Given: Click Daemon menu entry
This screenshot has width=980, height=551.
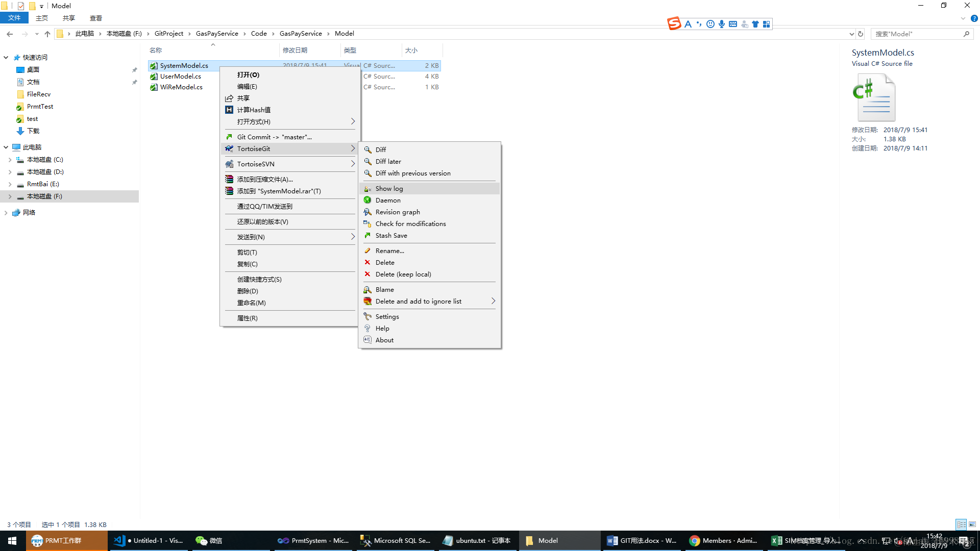Looking at the screenshot, I should pyautogui.click(x=387, y=200).
